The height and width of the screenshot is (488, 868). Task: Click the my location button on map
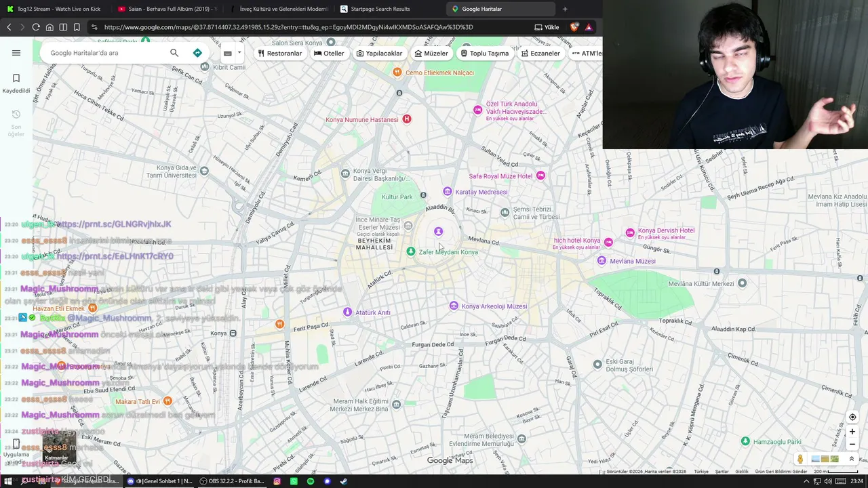pos(852,417)
